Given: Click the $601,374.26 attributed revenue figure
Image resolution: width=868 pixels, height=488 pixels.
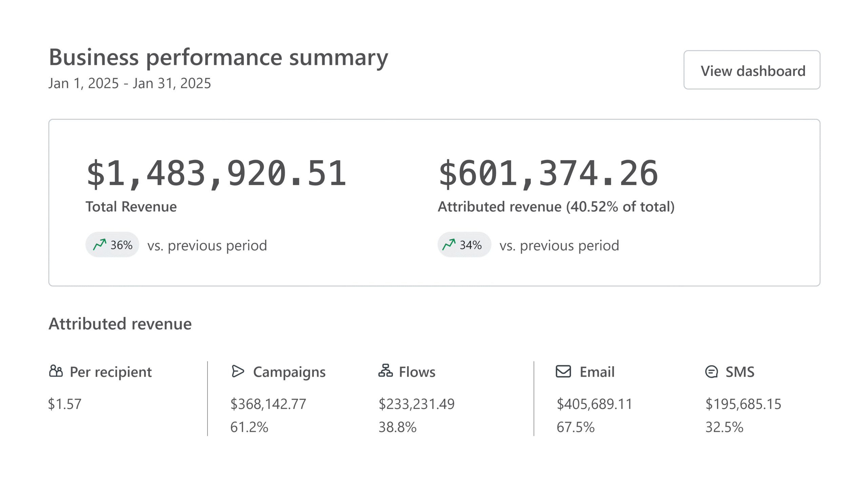Looking at the screenshot, I should click(x=548, y=174).
